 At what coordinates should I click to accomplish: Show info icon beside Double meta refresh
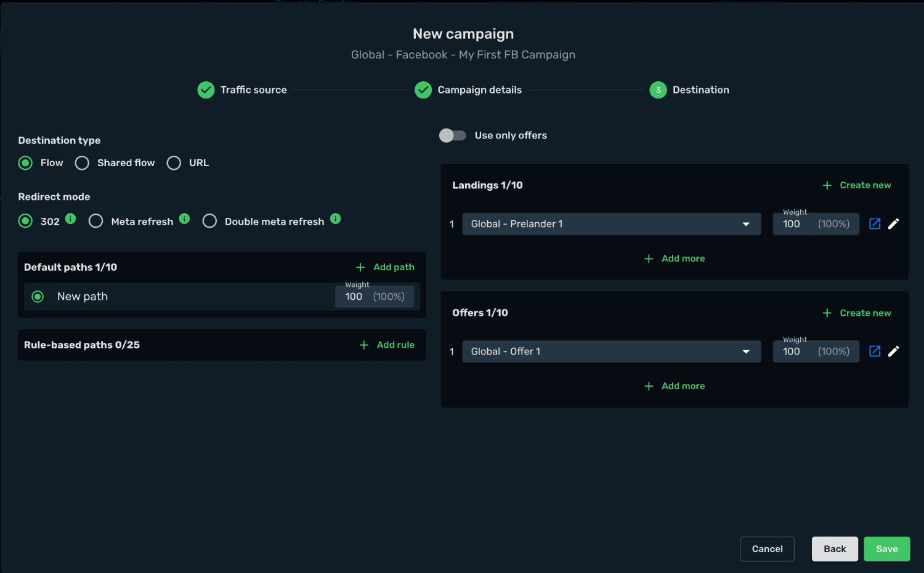click(336, 218)
